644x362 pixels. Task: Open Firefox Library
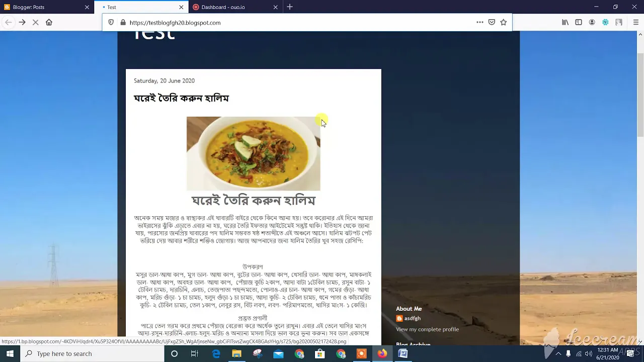click(565, 22)
